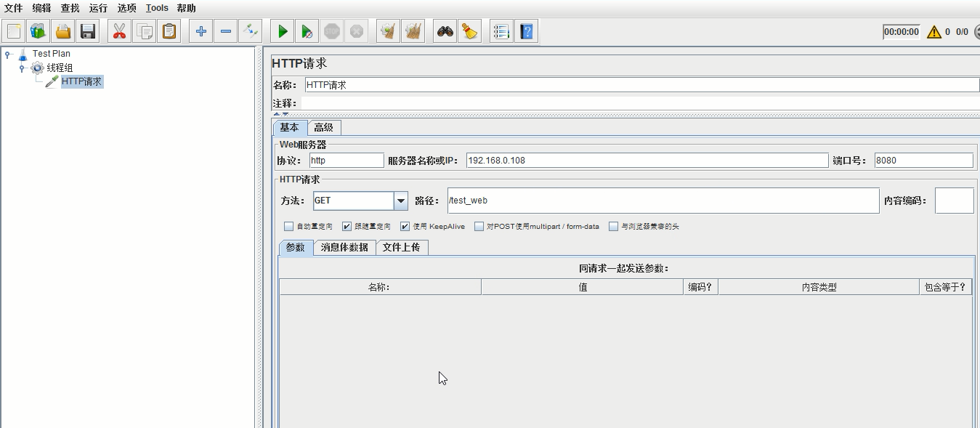Collapse the 线程组 tree node handle
The image size is (980, 428).
23,68
